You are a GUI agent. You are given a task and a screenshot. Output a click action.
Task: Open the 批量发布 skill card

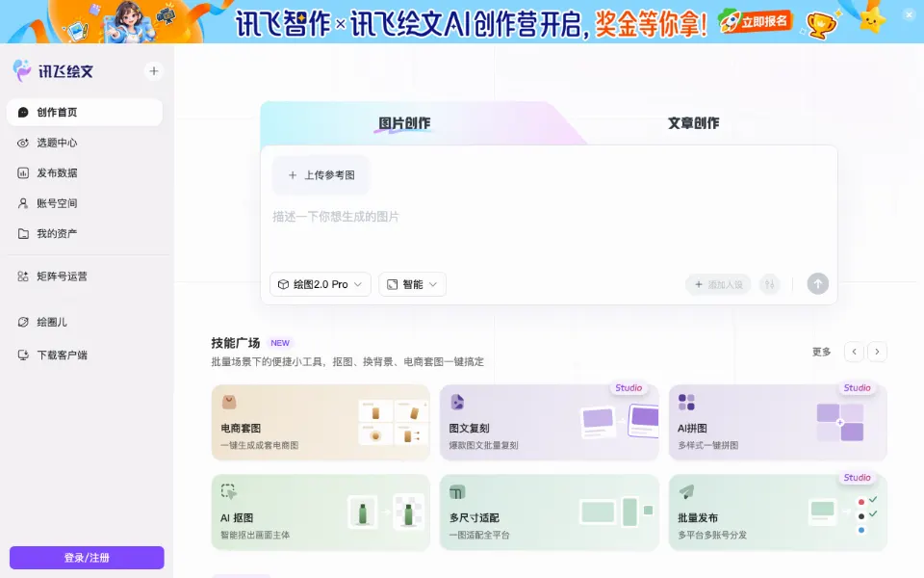tap(778, 512)
